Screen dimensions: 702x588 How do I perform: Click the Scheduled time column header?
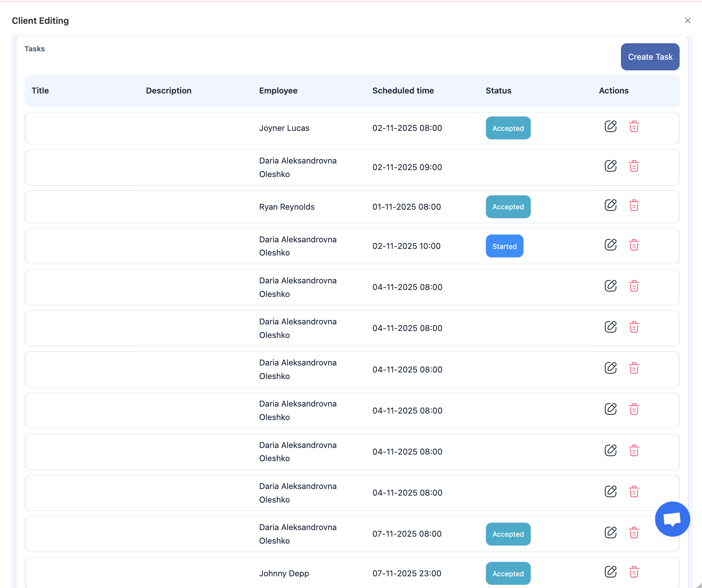coord(403,91)
